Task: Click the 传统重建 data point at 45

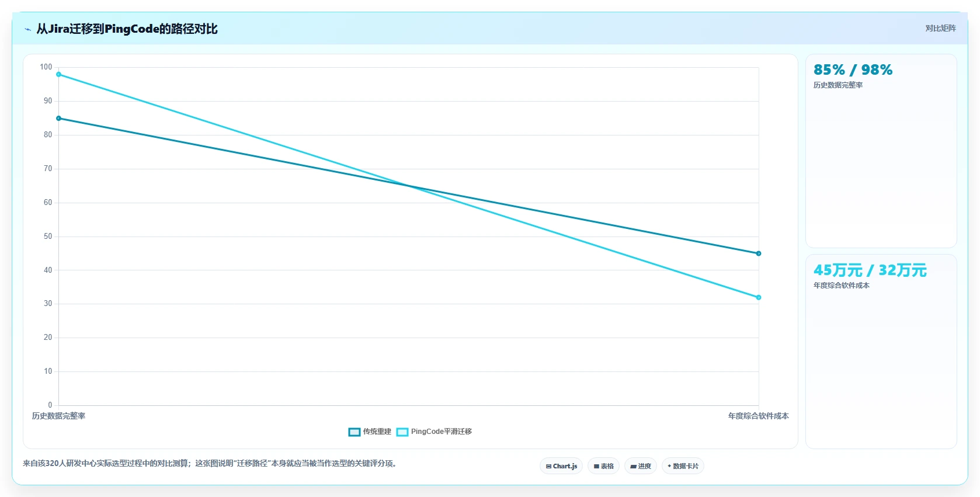Action: 759,253
